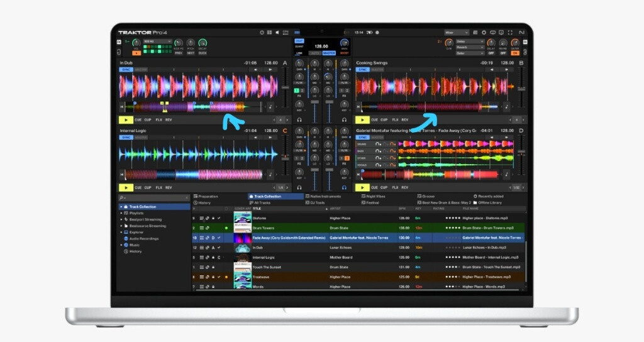
Task: Click the music note icon on deck B
Action: pos(506,107)
